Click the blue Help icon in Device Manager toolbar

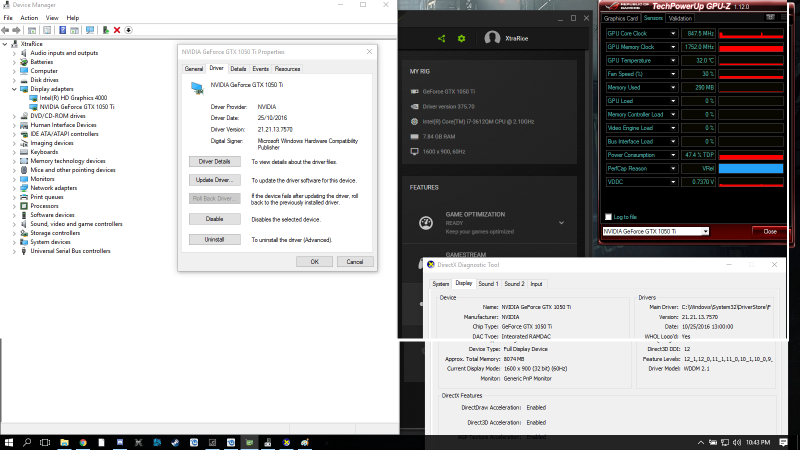pyautogui.click(x=62, y=30)
